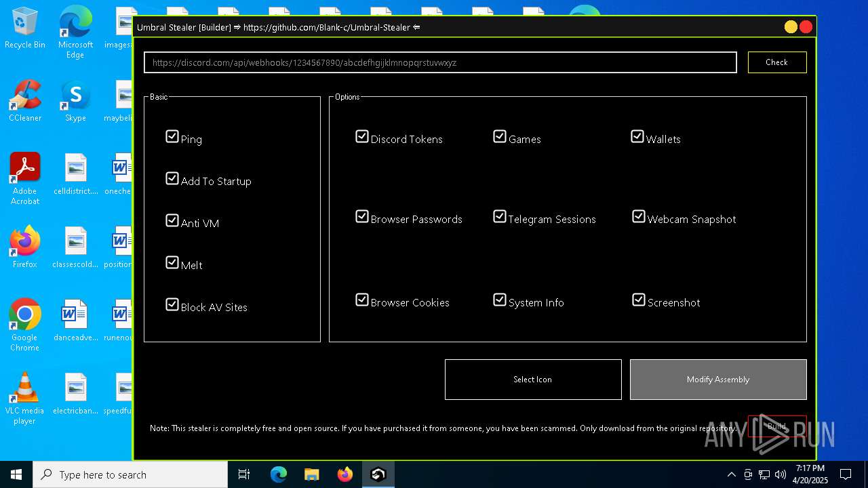Toggle the Block AV Sites checkbox

point(172,304)
